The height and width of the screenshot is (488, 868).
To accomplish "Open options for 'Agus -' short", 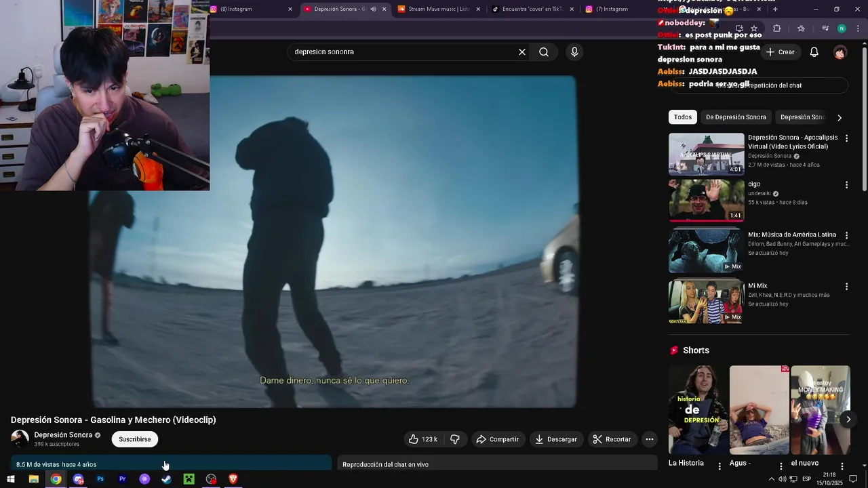I will (781, 466).
